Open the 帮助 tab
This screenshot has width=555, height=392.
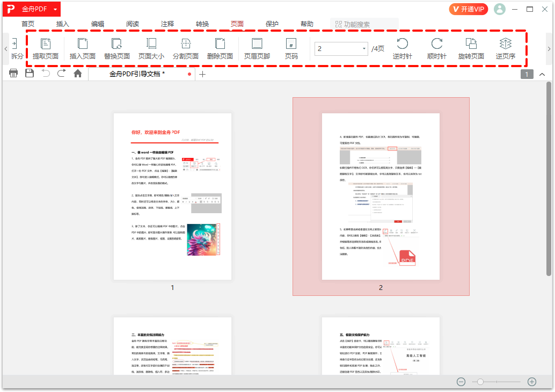pyautogui.click(x=307, y=24)
